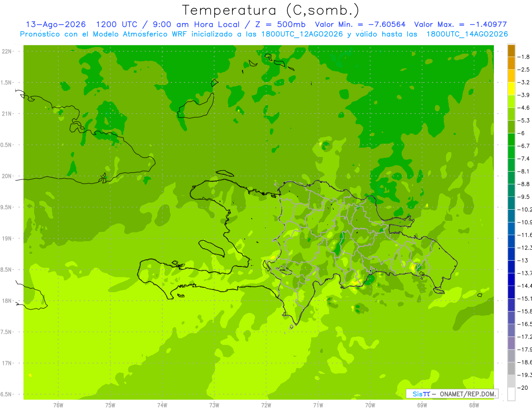Screen dimensions: 532x411
Task: Click the '1200 UTC' time label
Action: click(117, 25)
